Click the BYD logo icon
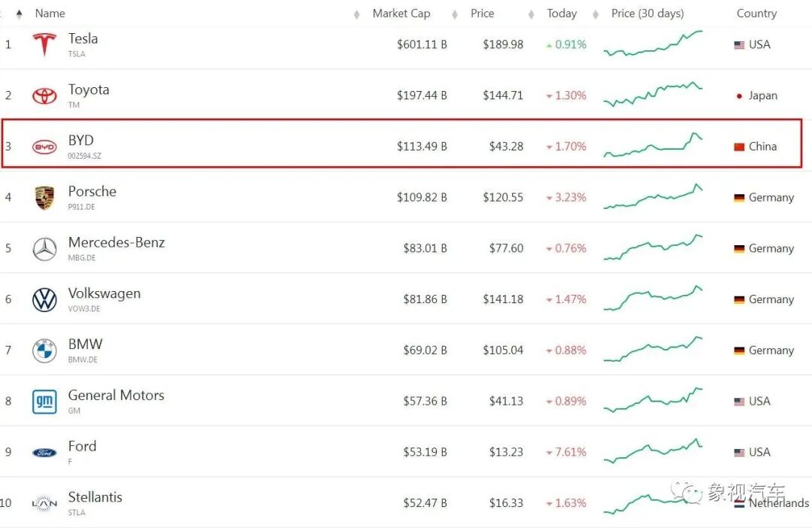This screenshot has width=812, height=528. pos(44,147)
